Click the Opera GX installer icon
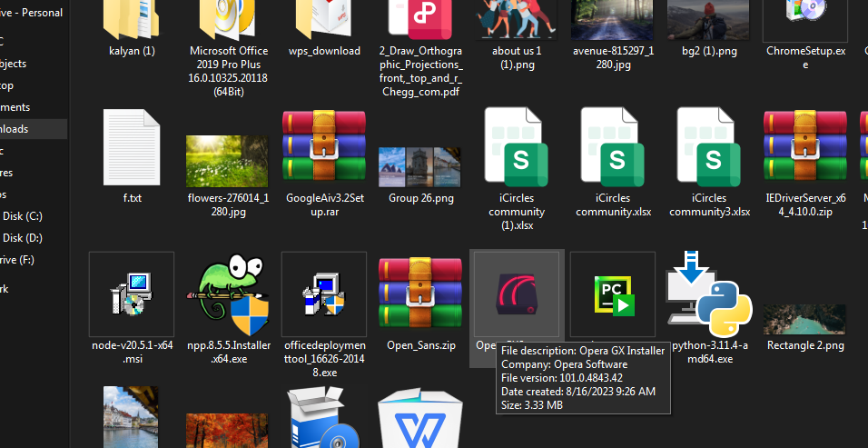This screenshot has height=448, width=868. [x=517, y=294]
